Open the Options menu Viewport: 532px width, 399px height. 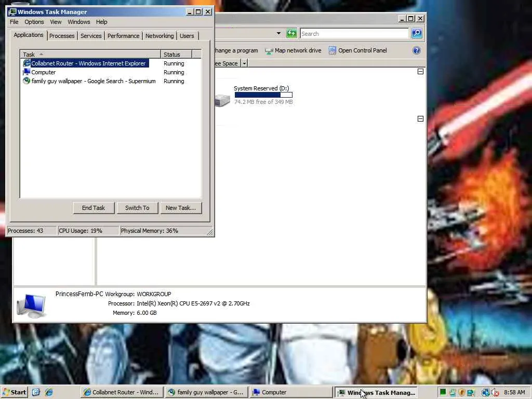(34, 22)
